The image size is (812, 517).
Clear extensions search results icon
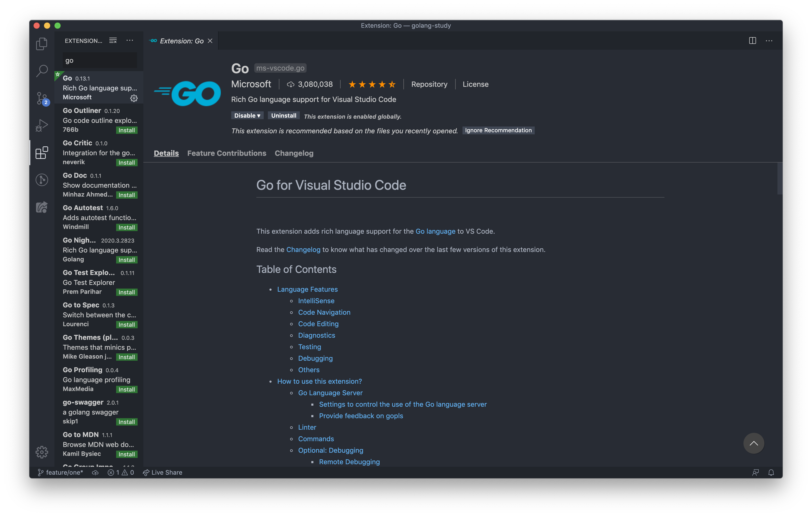click(x=113, y=41)
